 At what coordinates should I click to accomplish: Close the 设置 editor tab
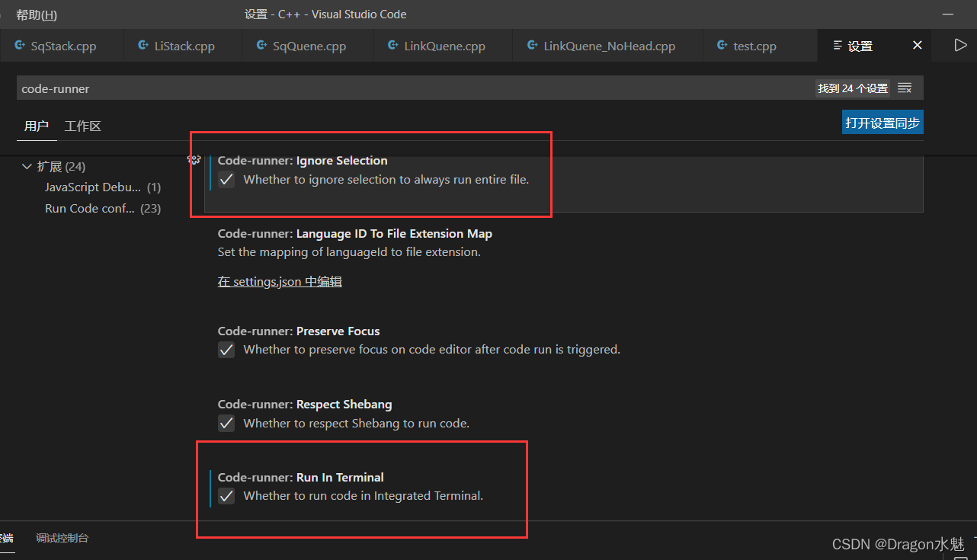[918, 46]
